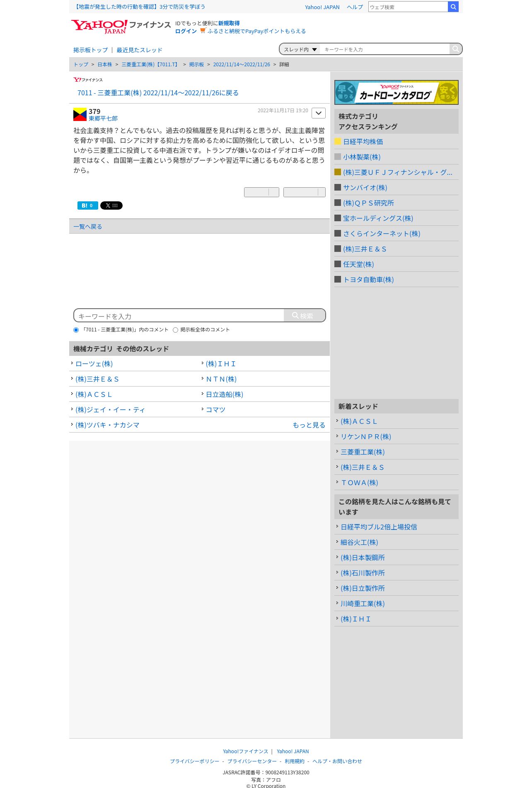
Task: Open 三菱重工業(株) in 新着スレッド
Action: point(363,452)
